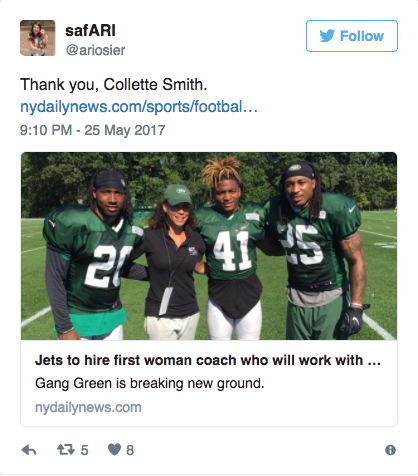418x476 pixels.
Task: Click the gray nydailynews.com card domain
Action: [x=88, y=407]
